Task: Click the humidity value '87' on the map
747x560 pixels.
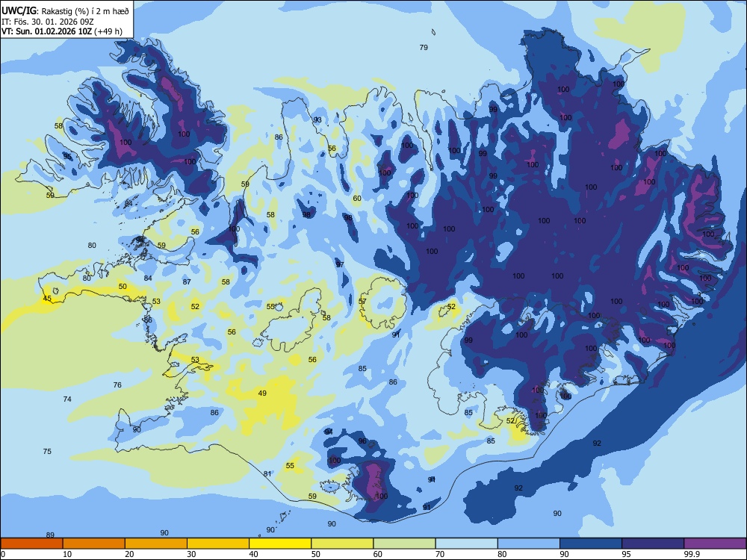Action: [x=187, y=282]
